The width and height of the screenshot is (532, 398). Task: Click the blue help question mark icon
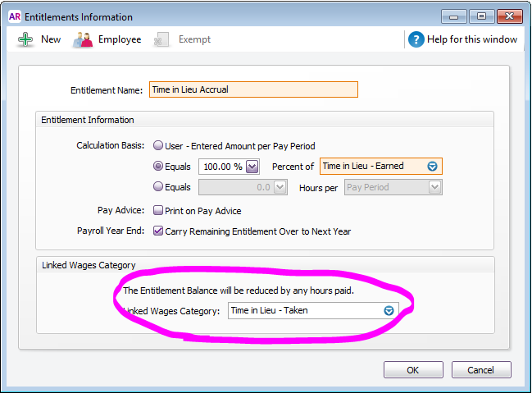coord(416,39)
